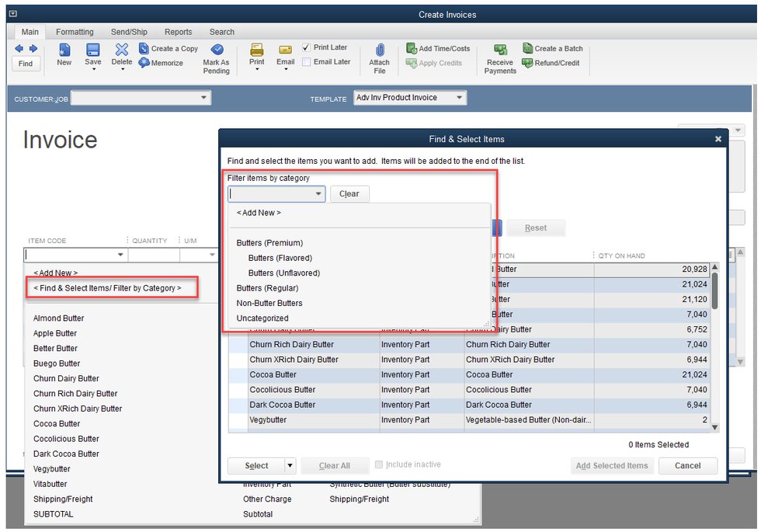This screenshot has width=761, height=532.
Task: Open Receive Payments from the ribbon
Action: (x=500, y=51)
